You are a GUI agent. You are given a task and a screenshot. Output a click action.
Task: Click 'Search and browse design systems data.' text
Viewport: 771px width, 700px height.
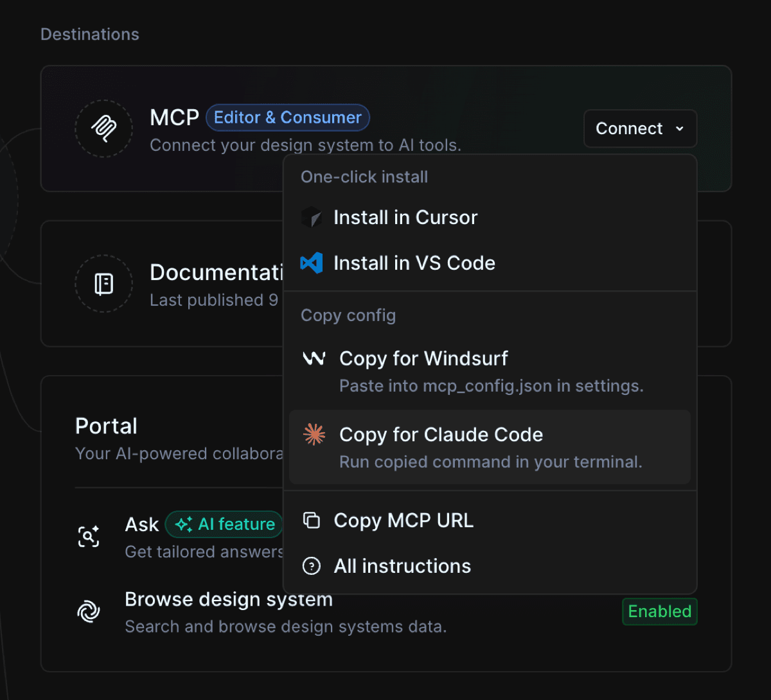tap(286, 627)
